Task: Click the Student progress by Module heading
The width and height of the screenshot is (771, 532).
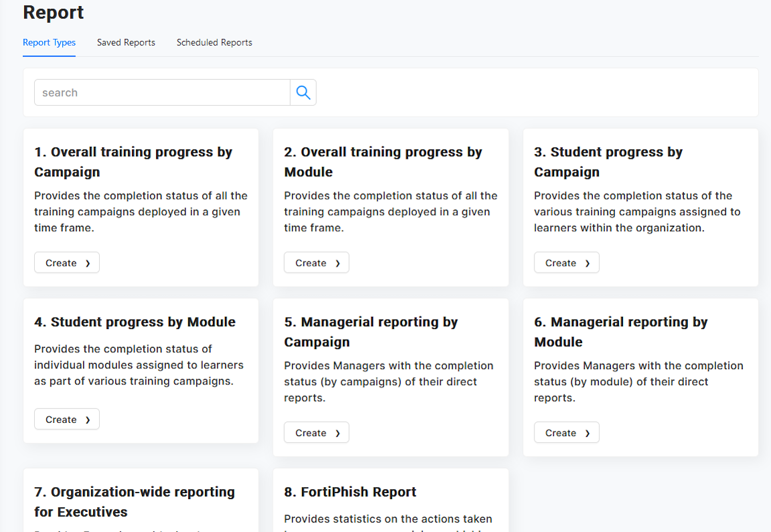Action: click(135, 322)
